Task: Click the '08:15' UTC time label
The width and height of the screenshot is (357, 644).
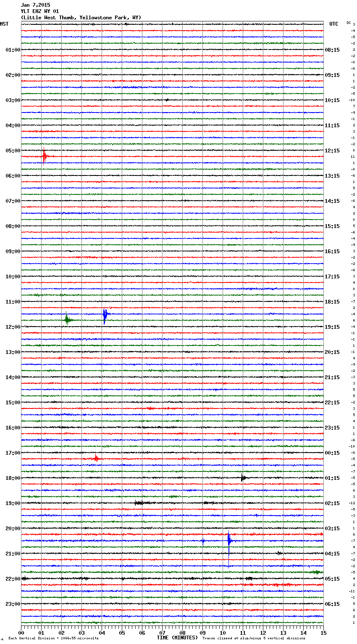Action: point(332,50)
